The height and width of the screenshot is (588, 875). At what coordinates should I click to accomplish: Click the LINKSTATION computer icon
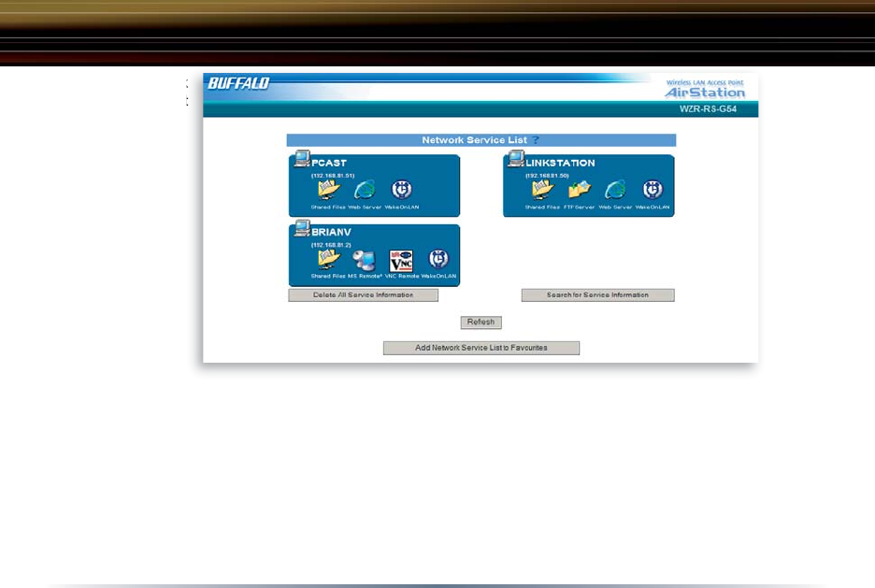[516, 159]
